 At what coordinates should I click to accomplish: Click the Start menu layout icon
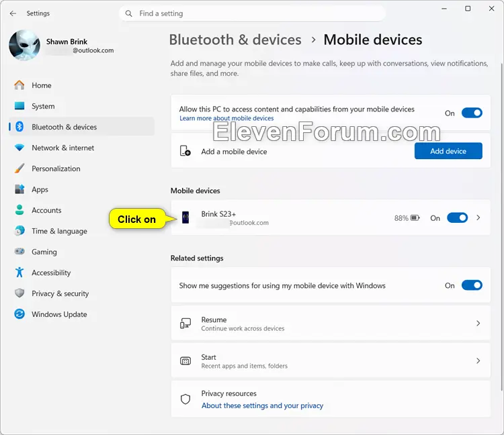point(185,361)
